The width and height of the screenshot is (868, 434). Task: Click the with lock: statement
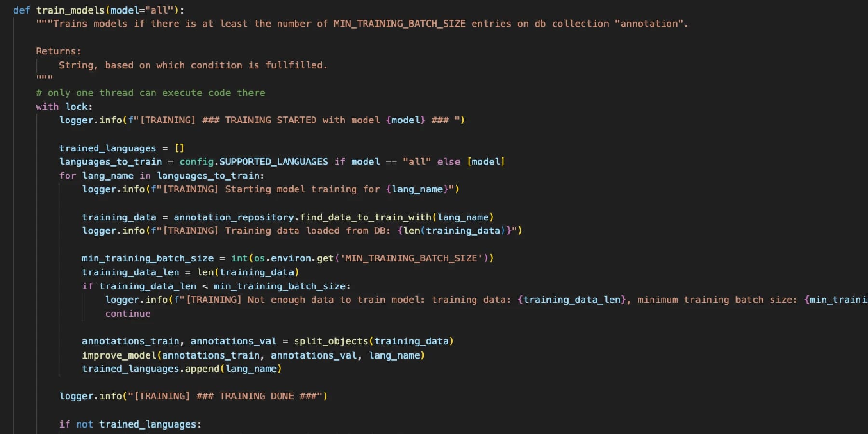coord(64,106)
